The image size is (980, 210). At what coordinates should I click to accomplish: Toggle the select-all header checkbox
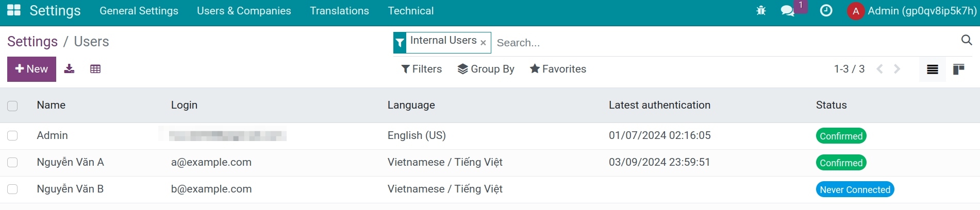coord(12,106)
